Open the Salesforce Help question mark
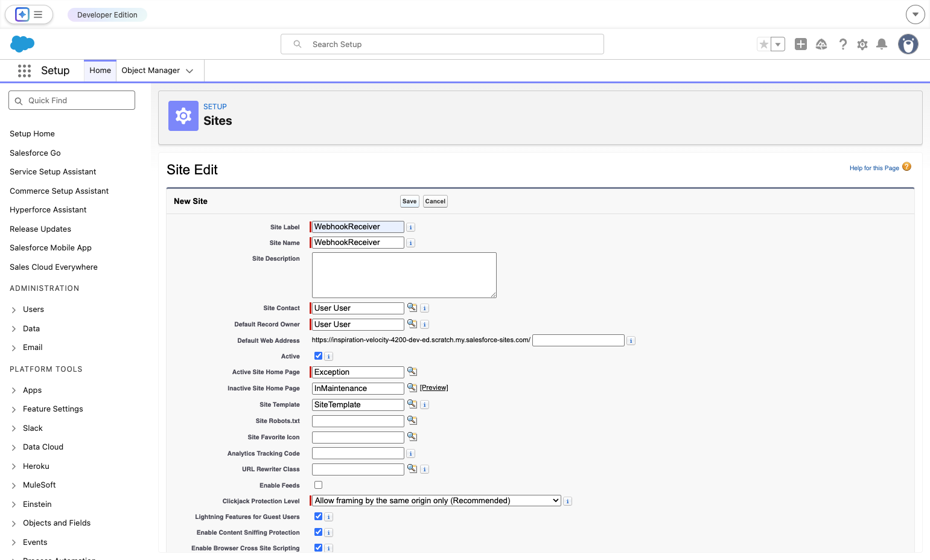This screenshot has height=560, width=930. pos(843,44)
